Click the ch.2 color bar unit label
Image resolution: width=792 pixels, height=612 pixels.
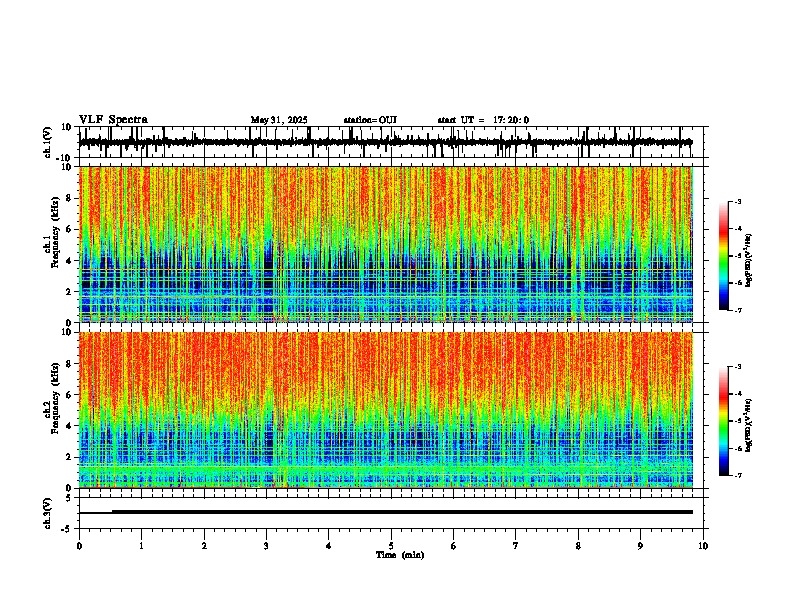[748, 425]
